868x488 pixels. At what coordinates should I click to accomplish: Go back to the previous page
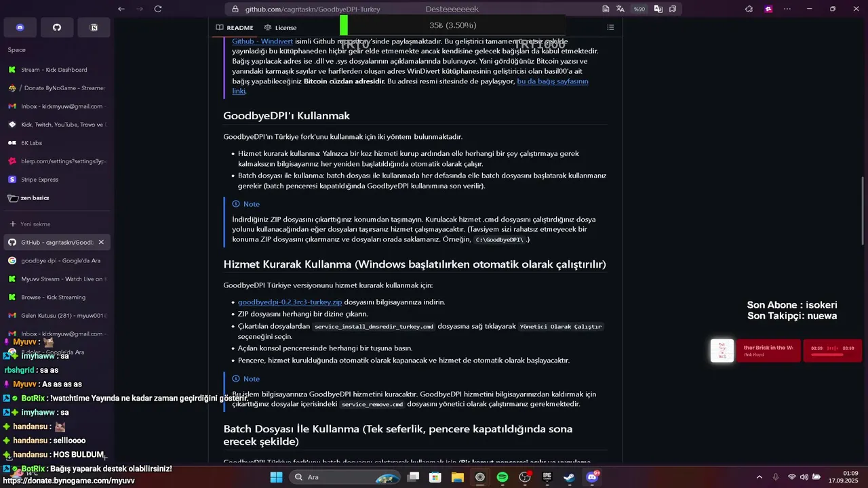click(121, 9)
